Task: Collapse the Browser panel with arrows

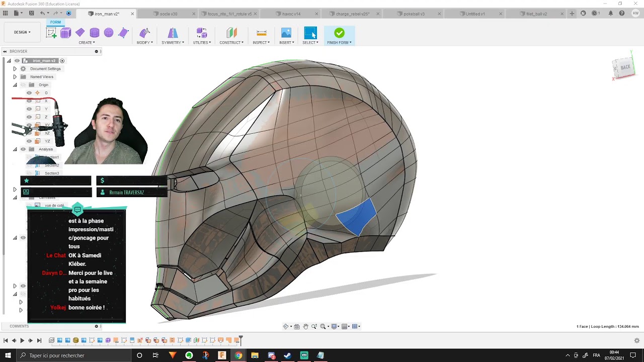Action: click(5, 51)
